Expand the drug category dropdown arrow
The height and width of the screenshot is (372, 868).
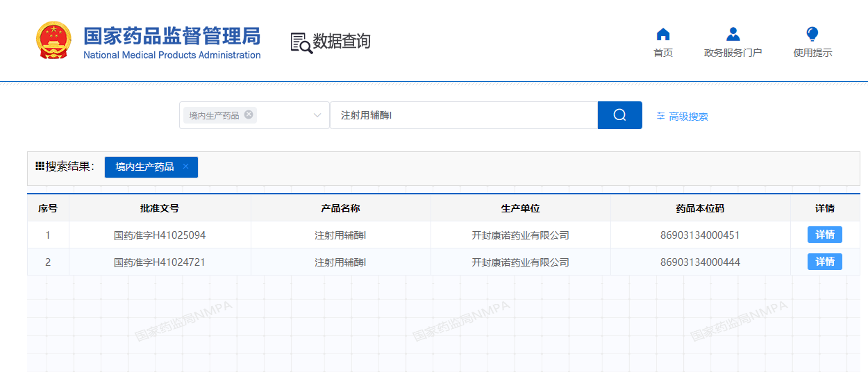point(317,115)
